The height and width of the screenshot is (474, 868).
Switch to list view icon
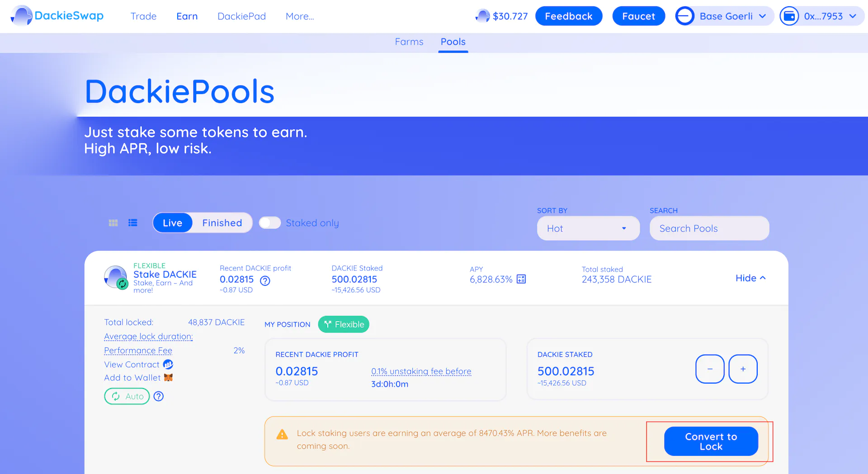tap(132, 223)
